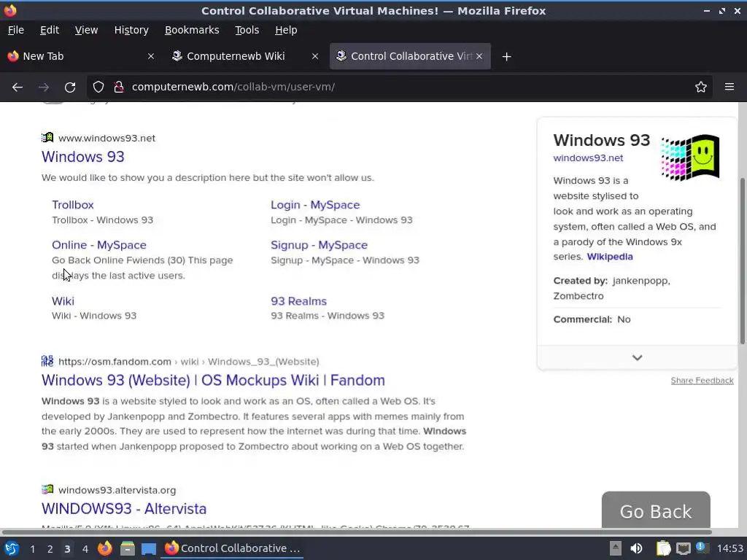Open the tracking protection shield icon
Screen dimensions: 747x560
click(98, 87)
